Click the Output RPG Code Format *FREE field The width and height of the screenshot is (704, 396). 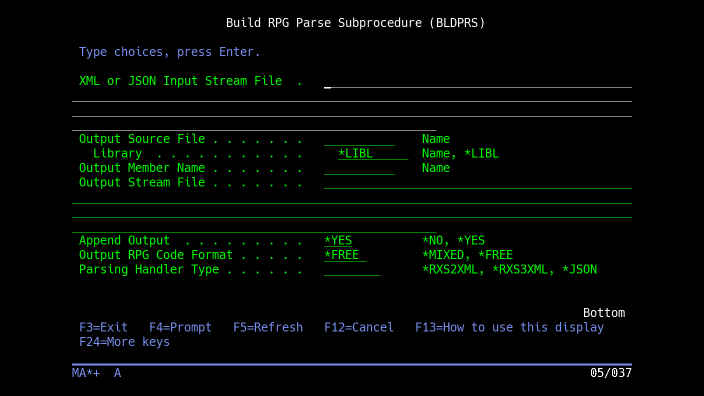(345, 255)
